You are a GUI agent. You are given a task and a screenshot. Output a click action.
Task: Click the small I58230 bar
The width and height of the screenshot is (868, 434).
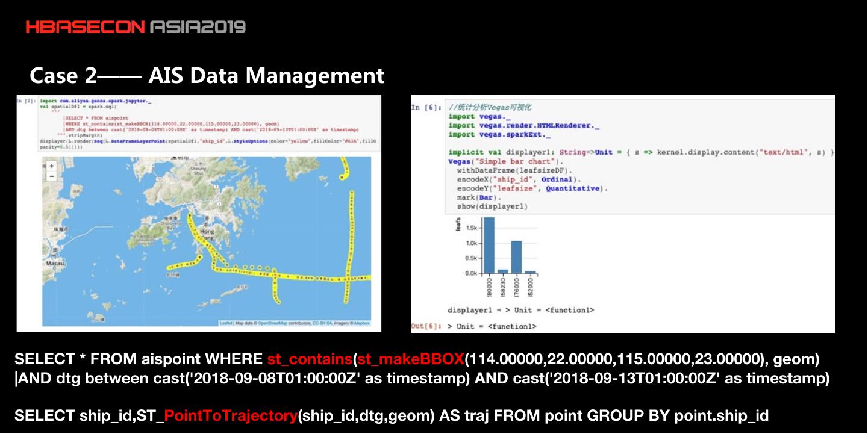pyautogui.click(x=502, y=271)
